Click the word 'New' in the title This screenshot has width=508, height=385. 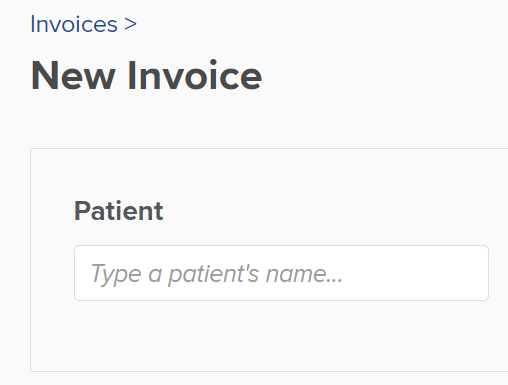click(x=73, y=76)
